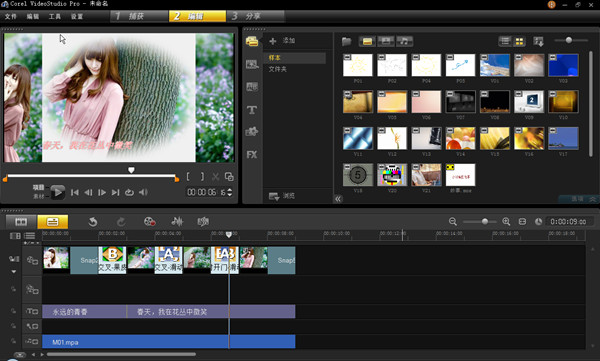The image size is (600, 361).
Task: Switch to Storyboard view
Action: (x=21, y=222)
